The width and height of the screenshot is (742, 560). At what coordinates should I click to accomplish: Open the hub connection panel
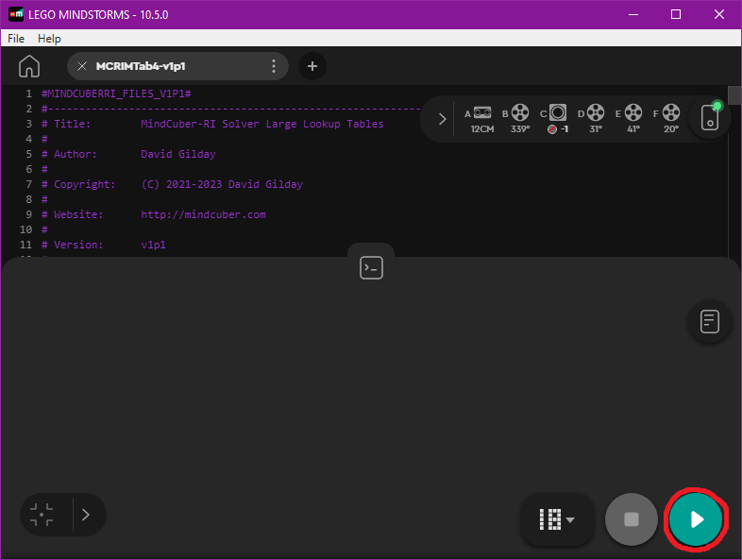click(x=710, y=119)
